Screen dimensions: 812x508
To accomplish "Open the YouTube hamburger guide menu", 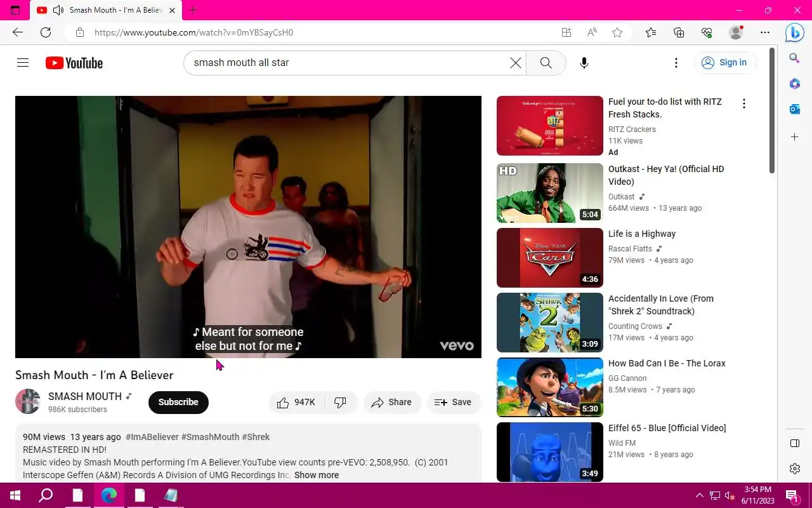I will (23, 63).
